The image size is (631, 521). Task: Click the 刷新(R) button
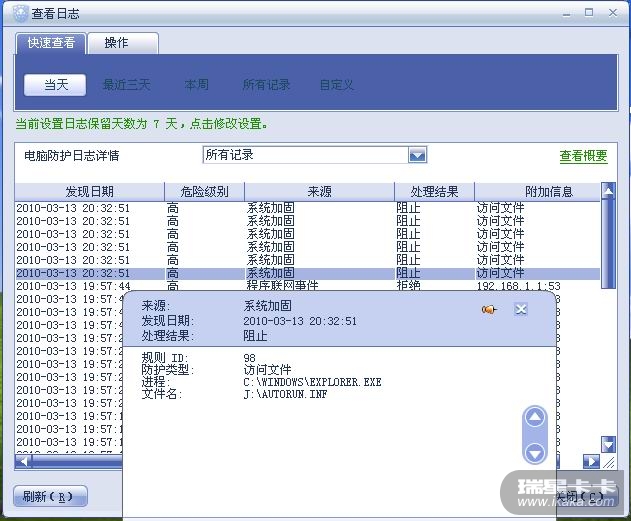[50, 496]
